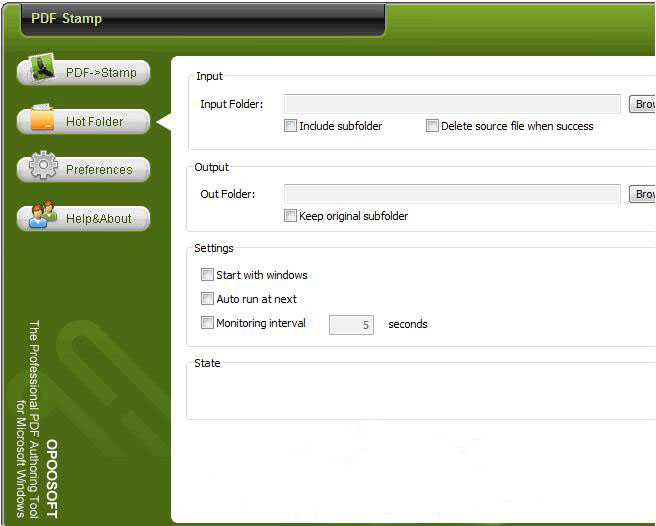656x526 pixels.
Task: Click the stamp icon beside PDF->Stamp
Action: coord(42,70)
